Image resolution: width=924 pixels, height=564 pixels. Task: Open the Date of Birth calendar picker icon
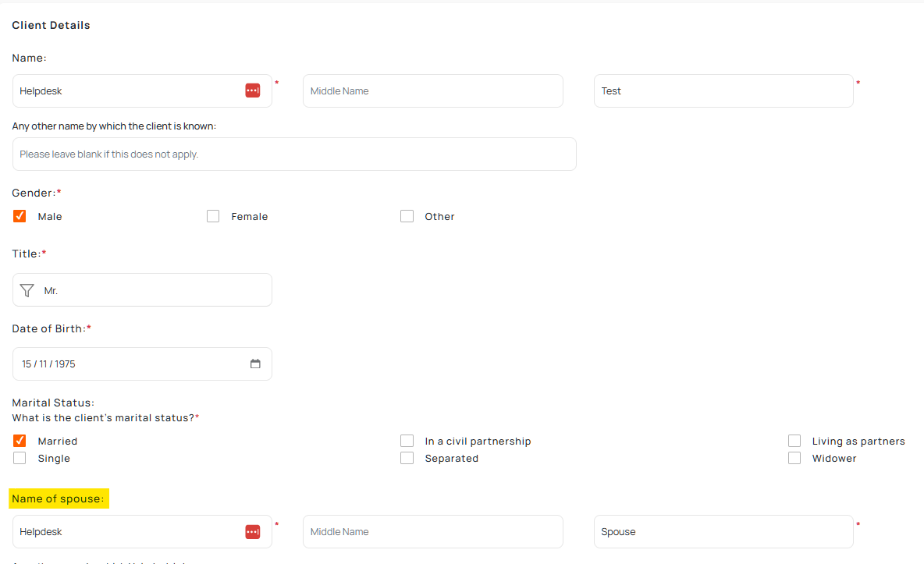coord(255,364)
